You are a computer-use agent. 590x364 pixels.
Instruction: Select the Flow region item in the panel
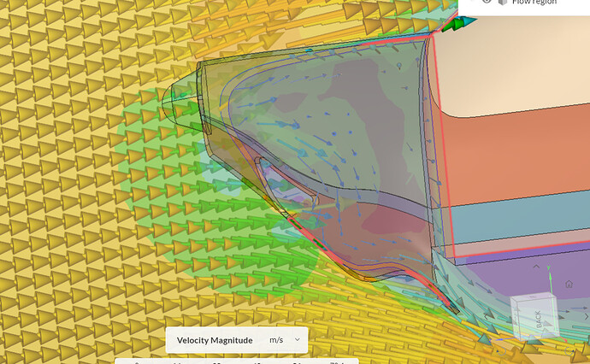534,3
